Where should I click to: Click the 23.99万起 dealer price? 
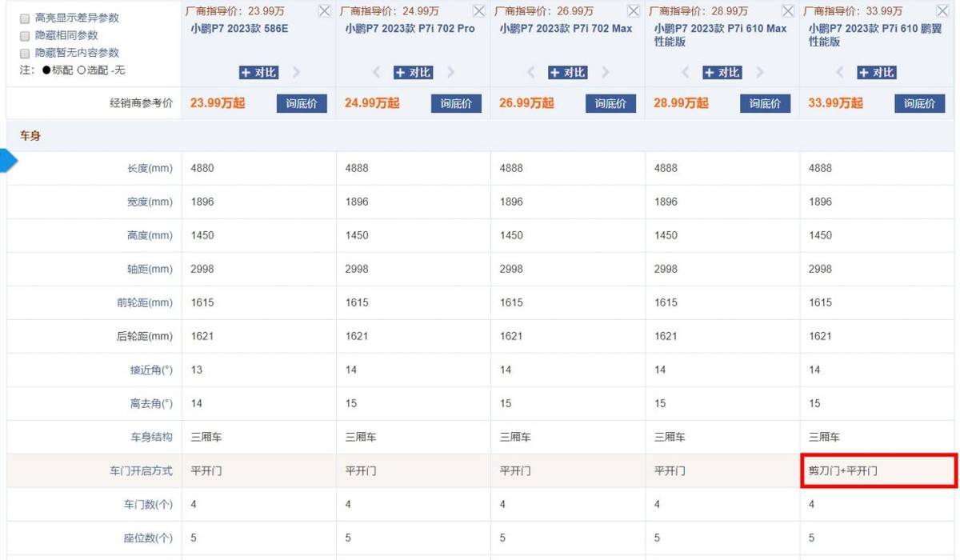pyautogui.click(x=218, y=103)
